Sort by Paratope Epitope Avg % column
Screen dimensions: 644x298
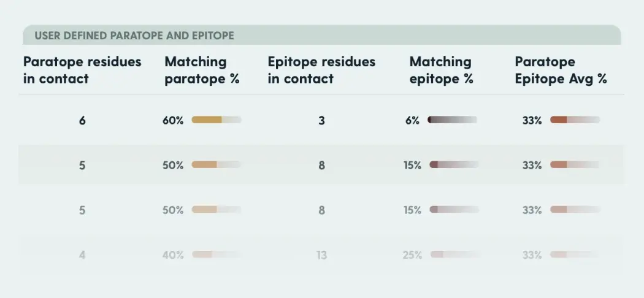pyautogui.click(x=561, y=70)
